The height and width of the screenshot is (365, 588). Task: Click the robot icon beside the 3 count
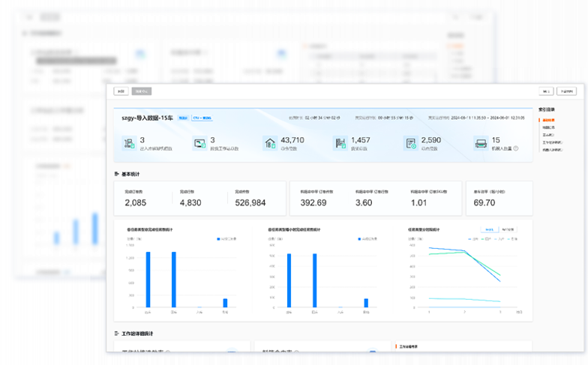click(130, 143)
